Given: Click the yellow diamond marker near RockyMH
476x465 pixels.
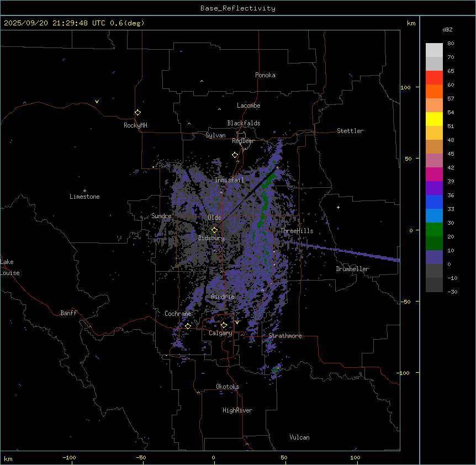Looking at the screenshot, I should [137, 113].
